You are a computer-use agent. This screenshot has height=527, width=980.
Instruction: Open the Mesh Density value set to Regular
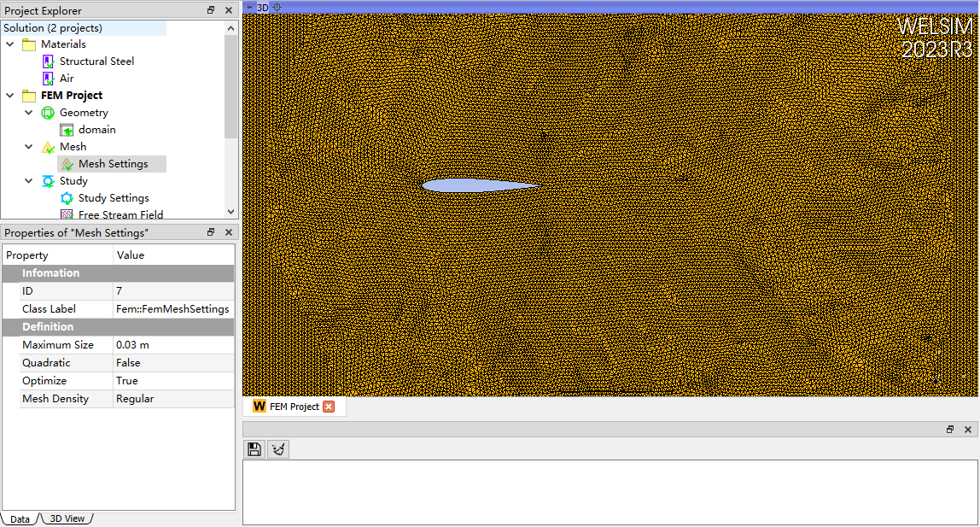pos(171,398)
